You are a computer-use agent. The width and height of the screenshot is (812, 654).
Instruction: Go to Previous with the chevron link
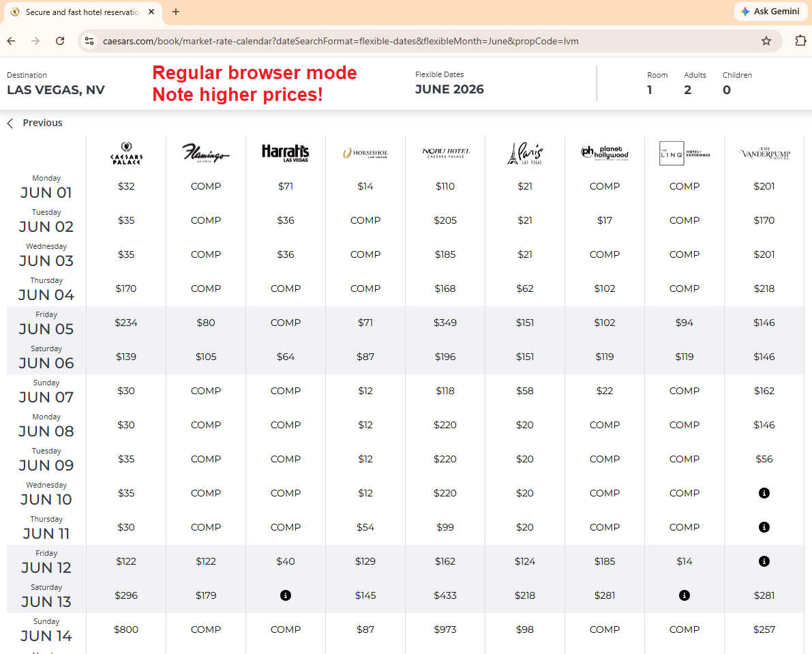click(x=35, y=123)
